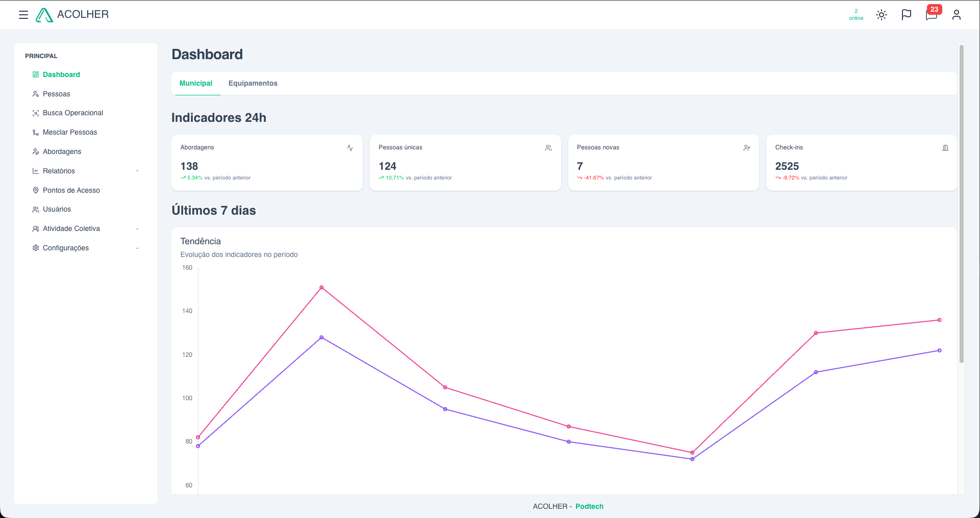Click the Últimos 7 dias heading
This screenshot has height=518, width=980.
pyautogui.click(x=214, y=211)
